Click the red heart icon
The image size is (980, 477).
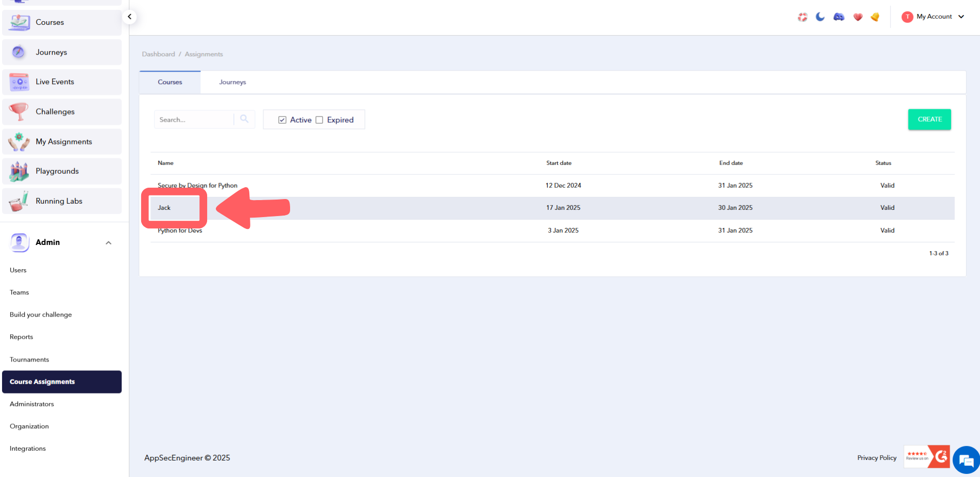click(x=858, y=17)
